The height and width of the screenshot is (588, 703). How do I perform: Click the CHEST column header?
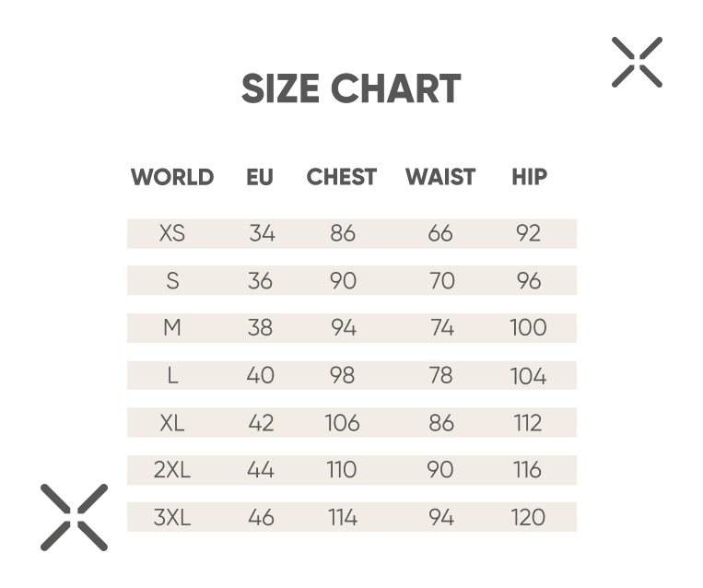[341, 177]
